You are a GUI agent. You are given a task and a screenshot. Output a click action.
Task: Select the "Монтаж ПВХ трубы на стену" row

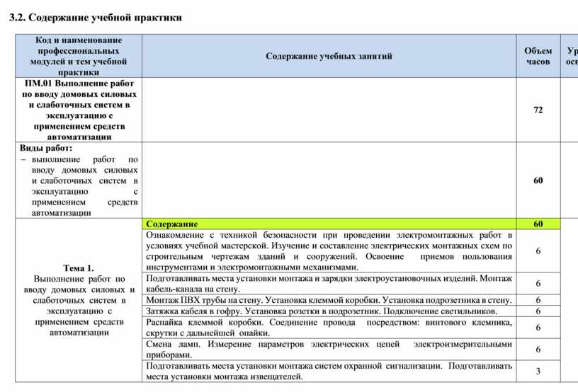pyautogui.click(x=329, y=300)
